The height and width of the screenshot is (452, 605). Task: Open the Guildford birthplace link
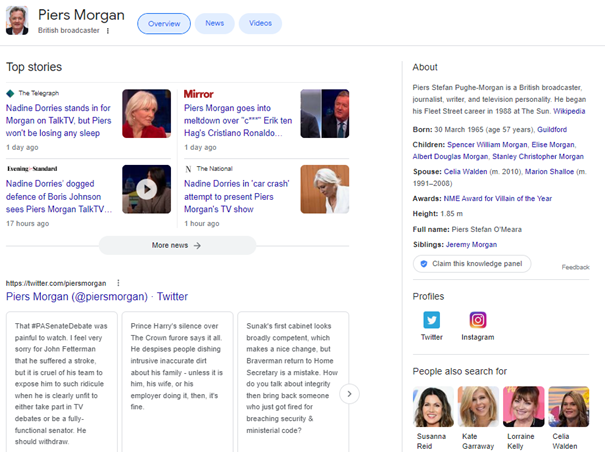click(x=552, y=129)
